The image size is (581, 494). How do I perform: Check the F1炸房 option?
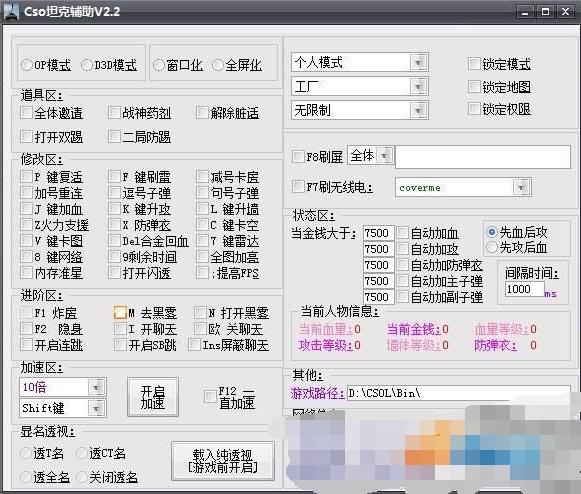click(26, 312)
